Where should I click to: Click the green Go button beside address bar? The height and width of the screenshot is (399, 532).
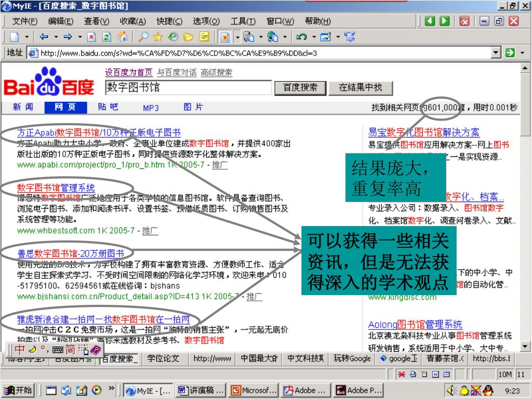click(x=510, y=52)
